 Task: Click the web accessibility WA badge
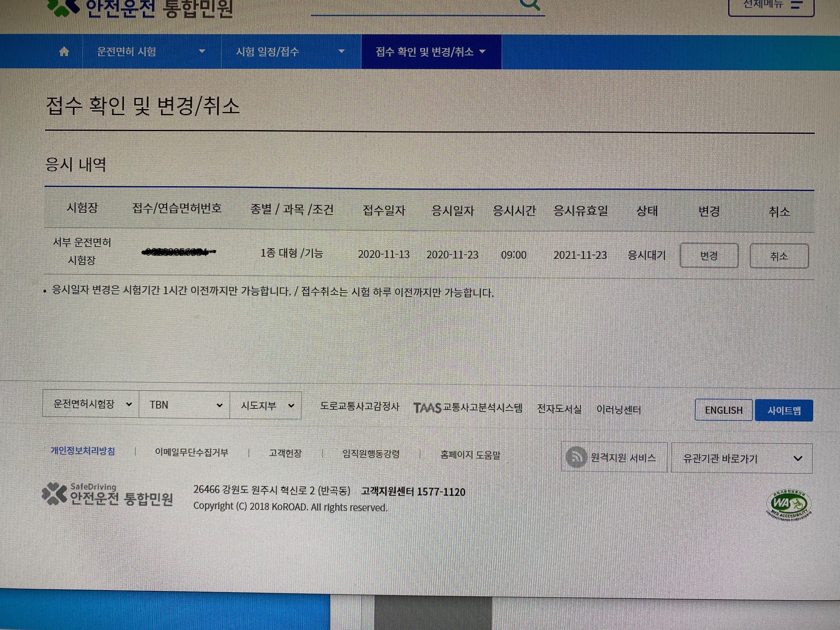(789, 505)
